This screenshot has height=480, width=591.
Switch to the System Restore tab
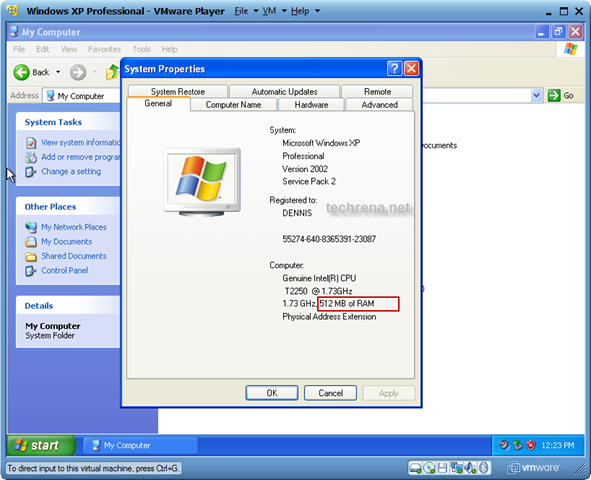click(x=178, y=91)
